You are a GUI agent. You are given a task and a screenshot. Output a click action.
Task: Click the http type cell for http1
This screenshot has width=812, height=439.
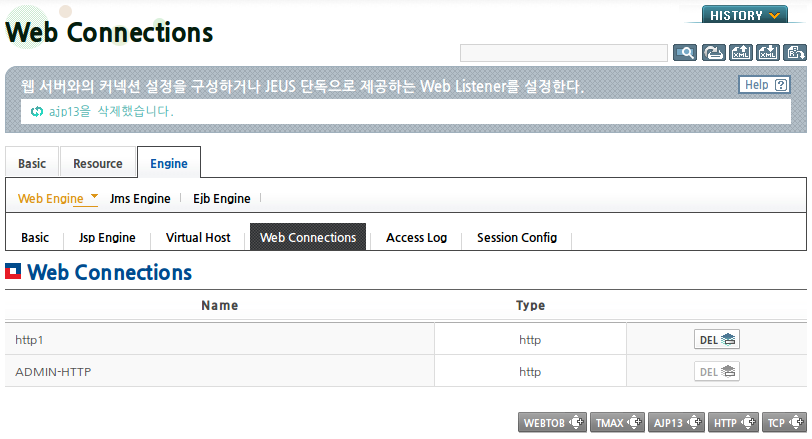(x=530, y=340)
